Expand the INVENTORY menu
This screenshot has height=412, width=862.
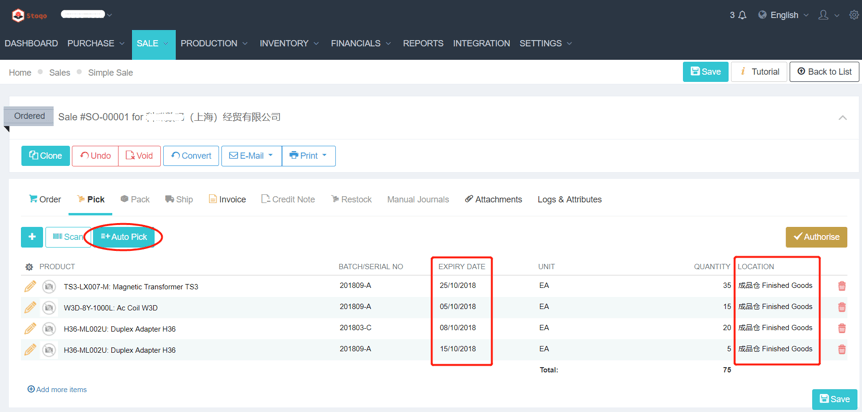point(290,43)
